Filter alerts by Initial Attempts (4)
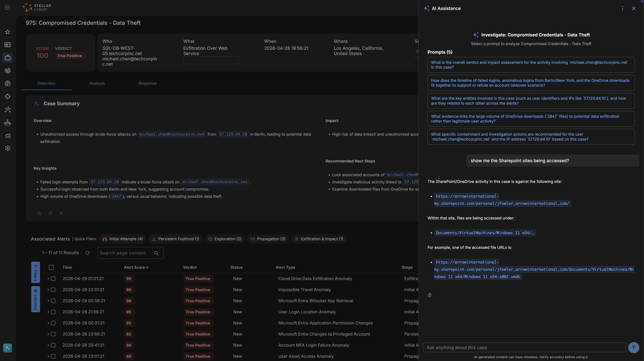The width and height of the screenshot is (644, 361). click(122, 239)
